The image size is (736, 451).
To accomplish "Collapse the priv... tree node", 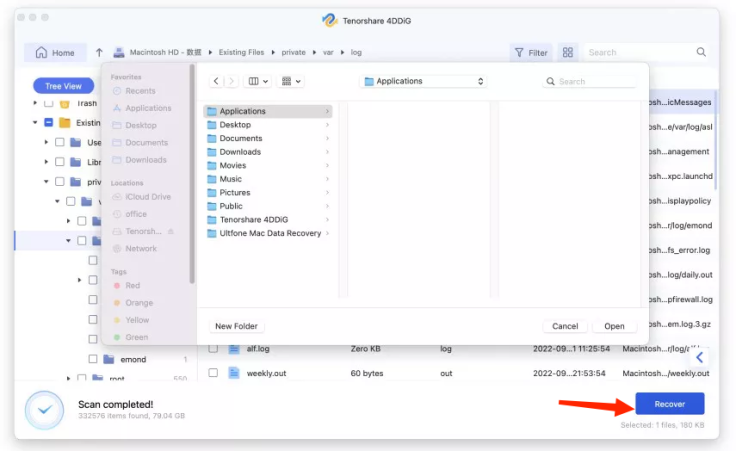I will coord(46,182).
